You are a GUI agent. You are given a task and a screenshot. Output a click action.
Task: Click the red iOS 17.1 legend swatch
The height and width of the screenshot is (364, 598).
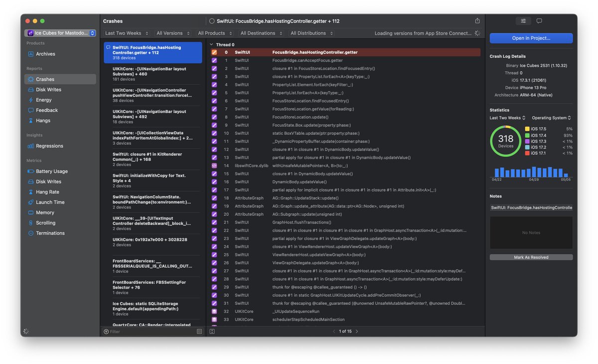click(x=527, y=153)
